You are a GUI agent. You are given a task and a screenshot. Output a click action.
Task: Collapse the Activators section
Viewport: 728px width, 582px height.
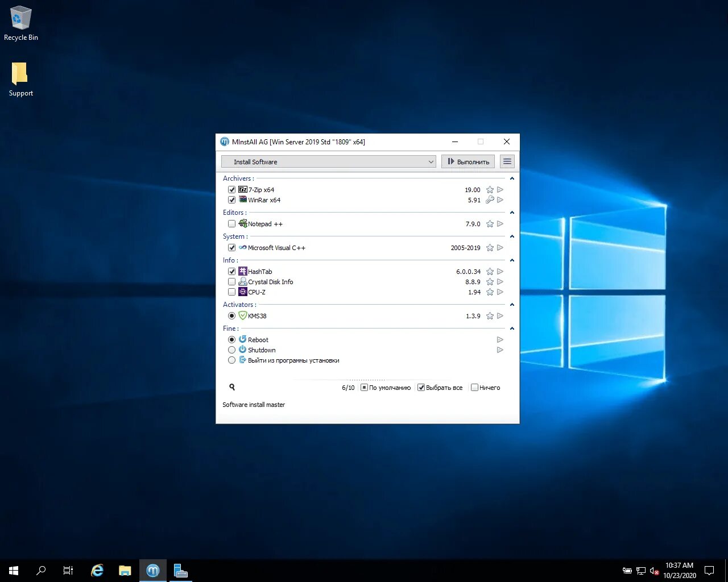pos(512,305)
